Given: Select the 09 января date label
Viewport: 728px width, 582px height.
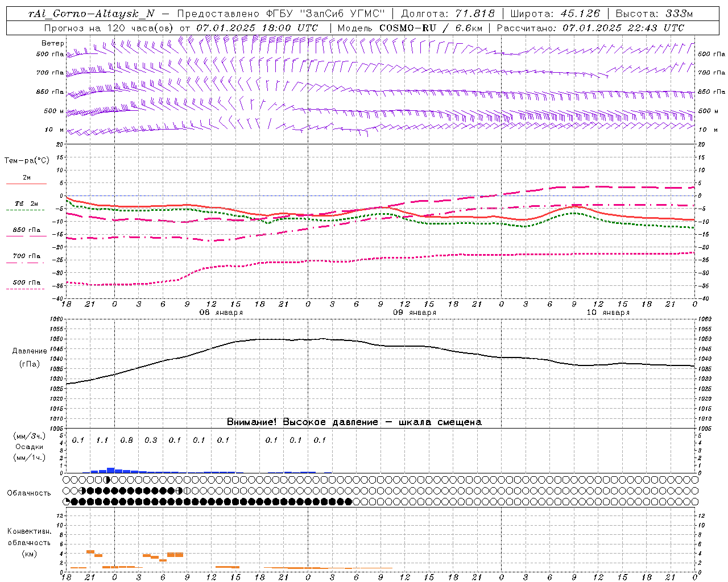Looking at the screenshot, I should (415, 313).
